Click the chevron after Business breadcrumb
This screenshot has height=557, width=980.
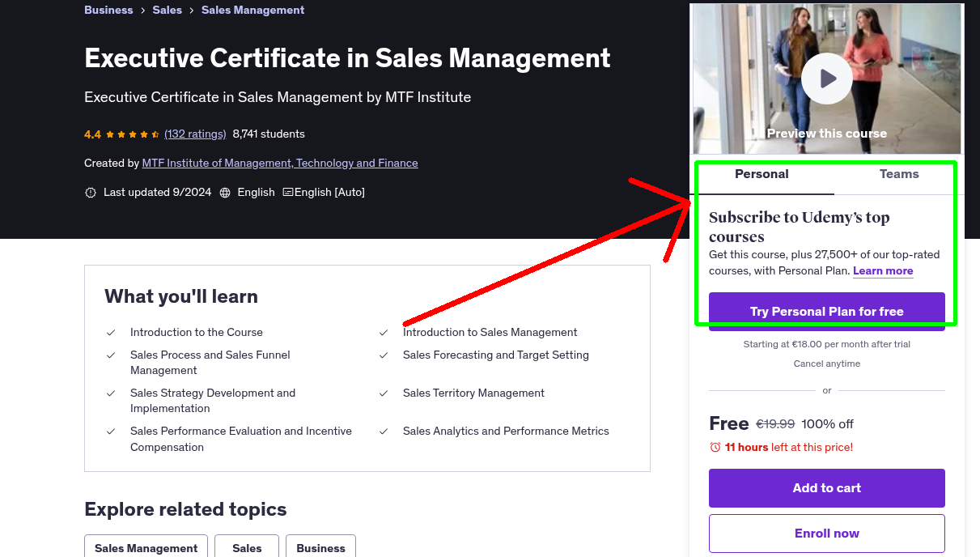pyautogui.click(x=142, y=11)
